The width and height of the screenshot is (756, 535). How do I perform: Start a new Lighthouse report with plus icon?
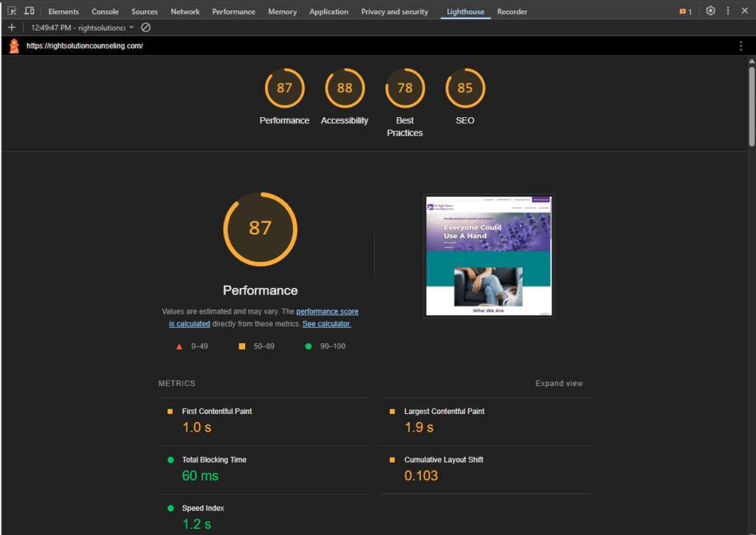tap(12, 27)
